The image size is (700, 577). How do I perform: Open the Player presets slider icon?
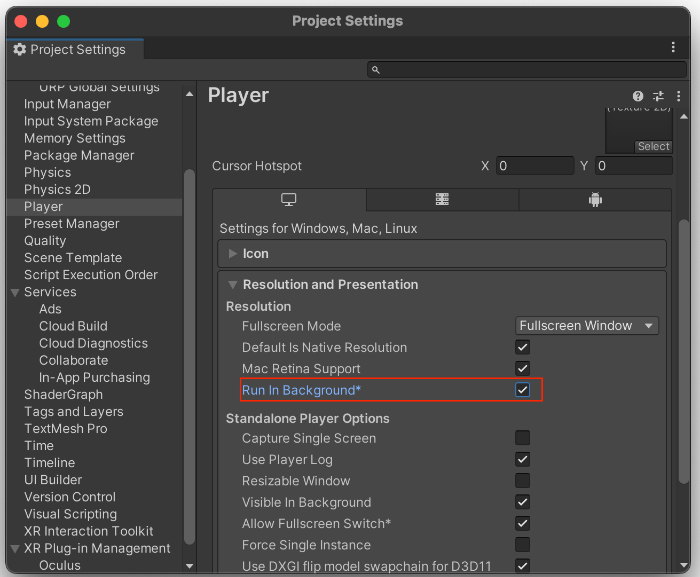point(658,96)
